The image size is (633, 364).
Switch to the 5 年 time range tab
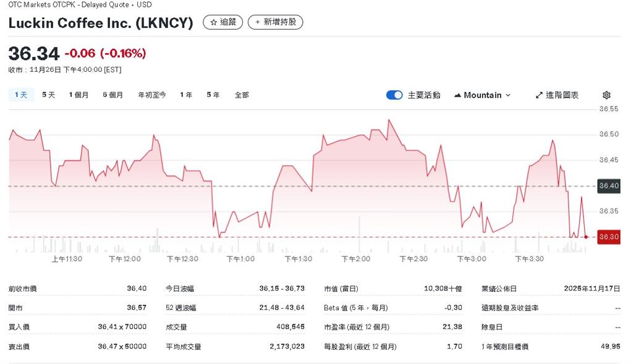pos(212,95)
